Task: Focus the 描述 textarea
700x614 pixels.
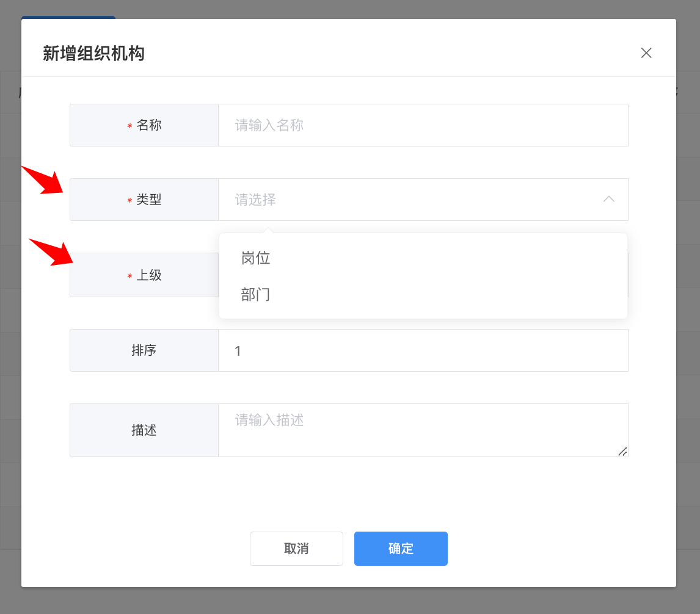Action: pyautogui.click(x=423, y=430)
